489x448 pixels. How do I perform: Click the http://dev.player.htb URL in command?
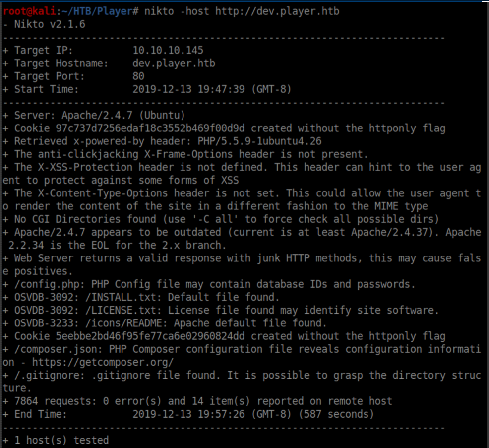click(x=277, y=11)
